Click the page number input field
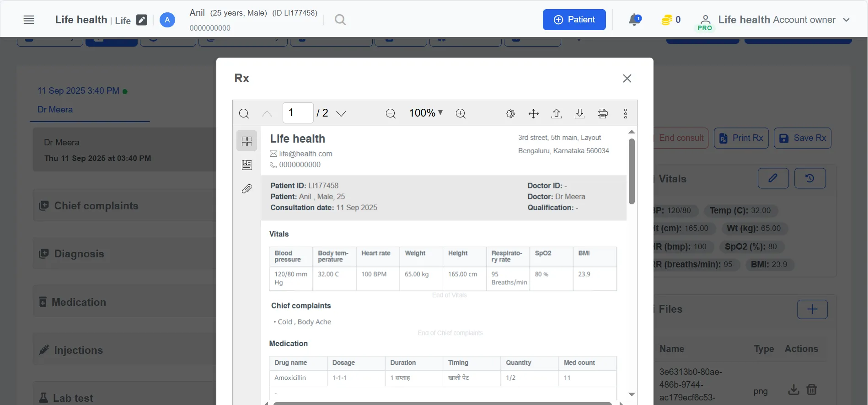868x405 pixels. pyautogui.click(x=298, y=113)
